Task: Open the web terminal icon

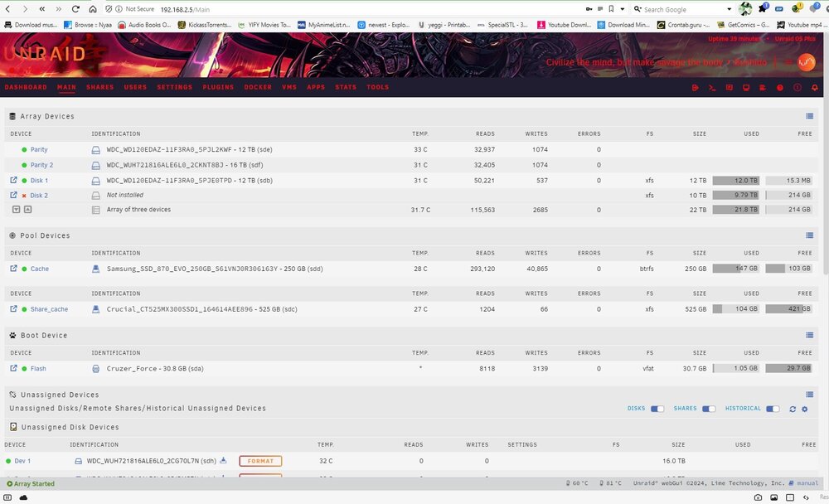Action: pyautogui.click(x=712, y=88)
